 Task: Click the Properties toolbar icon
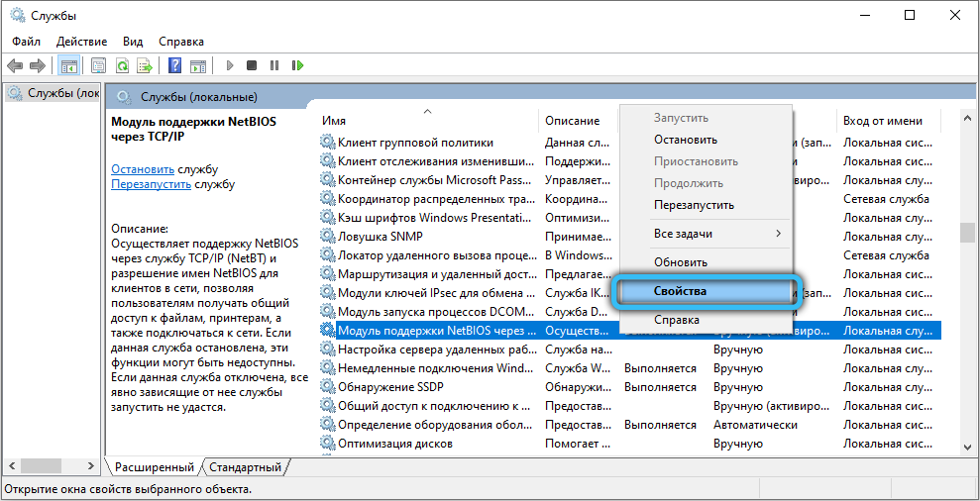98,66
